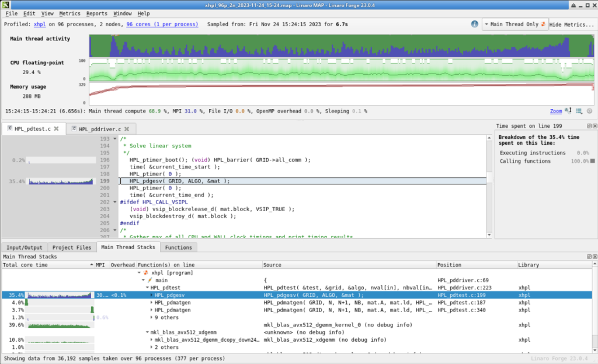Click the blue info icon
Screen dimensions: 598x364
click(474, 24)
